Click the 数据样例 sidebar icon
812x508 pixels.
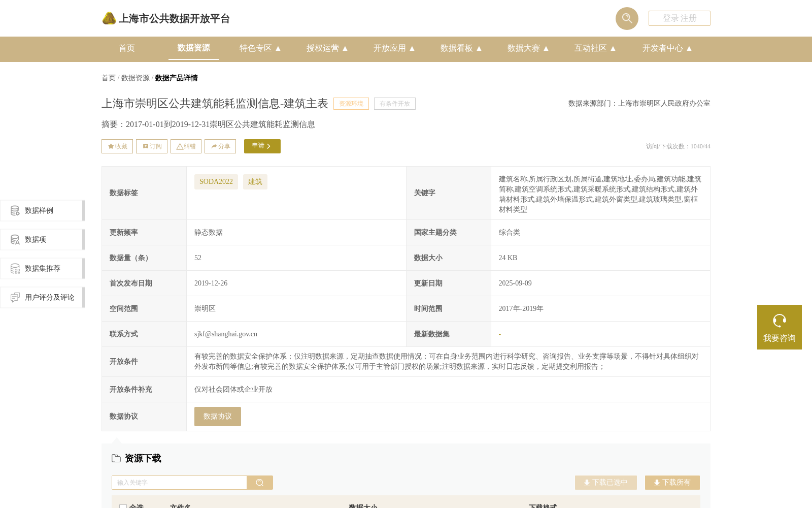tap(15, 210)
